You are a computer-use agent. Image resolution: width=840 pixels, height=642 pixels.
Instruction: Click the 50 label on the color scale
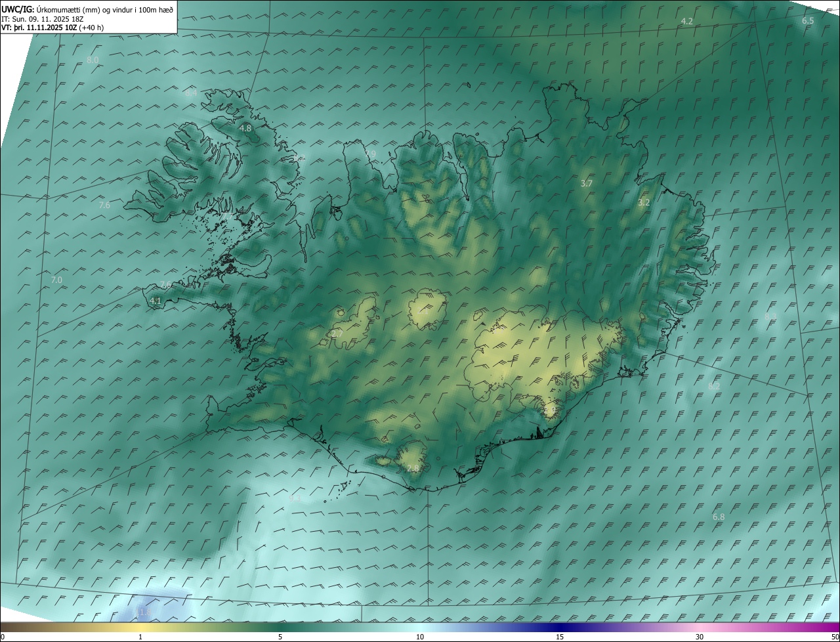point(835,637)
